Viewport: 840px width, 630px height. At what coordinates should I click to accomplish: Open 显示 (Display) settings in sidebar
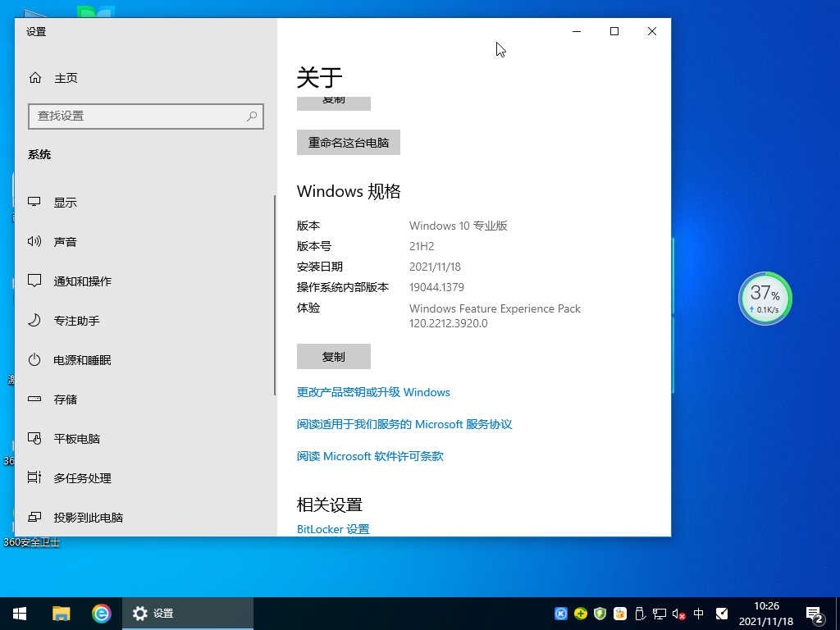coord(66,202)
